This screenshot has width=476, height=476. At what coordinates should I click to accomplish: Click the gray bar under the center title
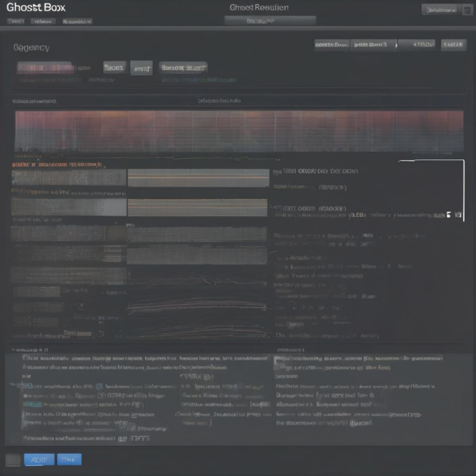click(x=270, y=21)
